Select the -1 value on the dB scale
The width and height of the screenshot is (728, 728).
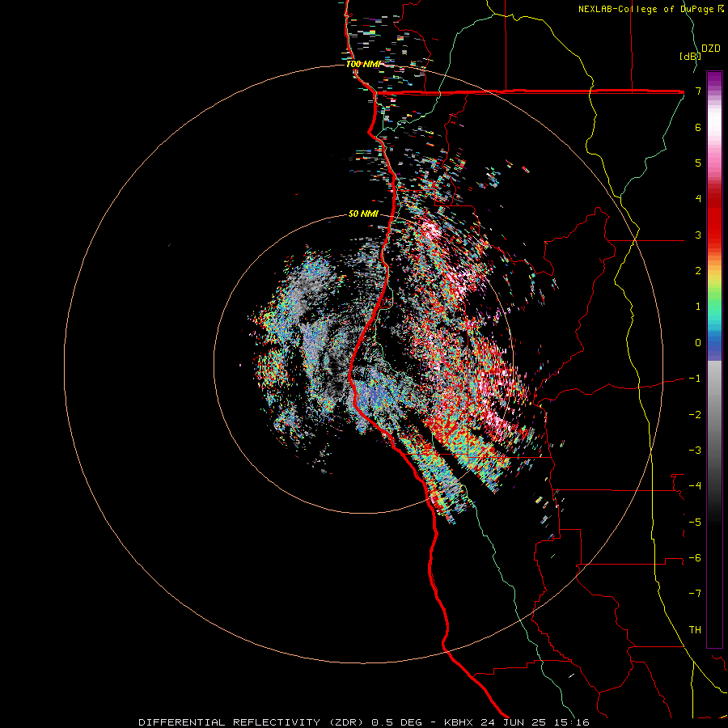pos(695,379)
